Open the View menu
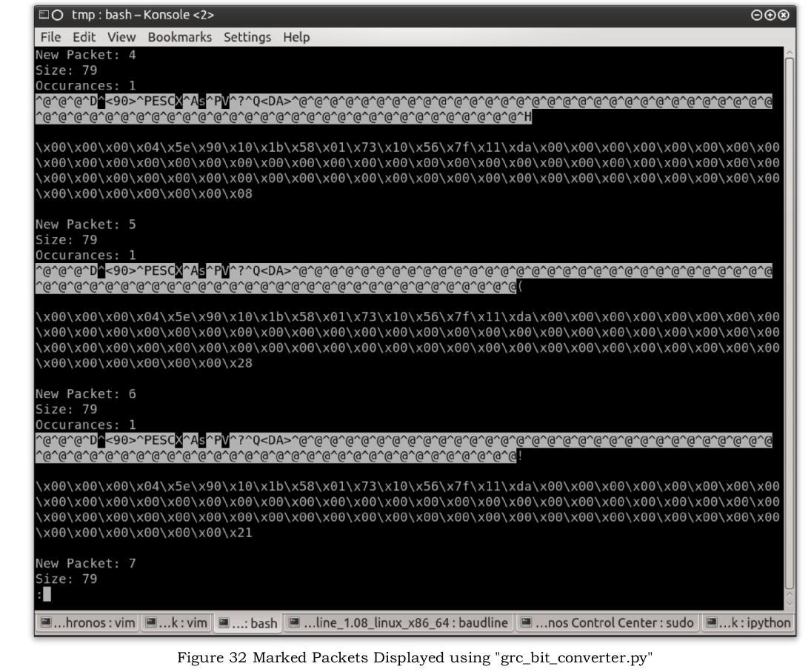 pyautogui.click(x=121, y=37)
